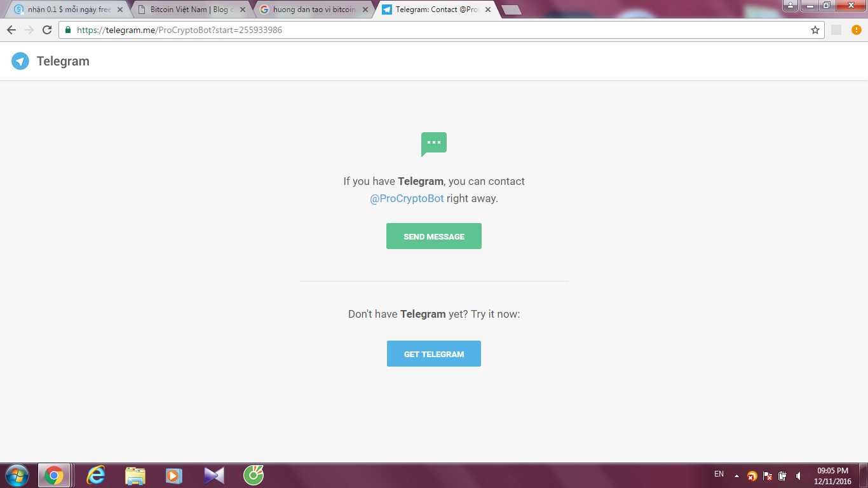Image resolution: width=868 pixels, height=488 pixels.
Task: Open the @ProCryptoBot link
Action: point(407,198)
